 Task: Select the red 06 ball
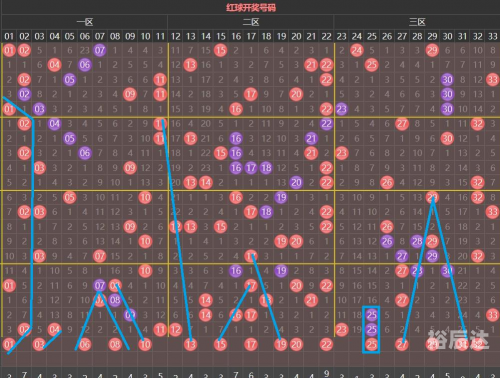click(x=85, y=344)
